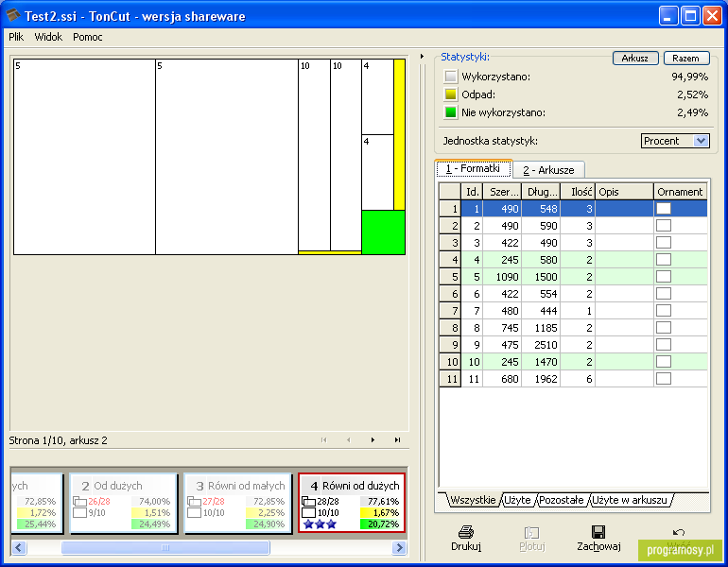The image size is (728, 567).
Task: Click the Id. column header
Action: (472, 192)
